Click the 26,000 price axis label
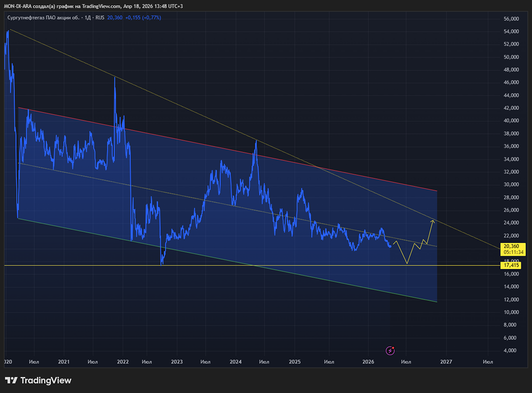 [511, 210]
